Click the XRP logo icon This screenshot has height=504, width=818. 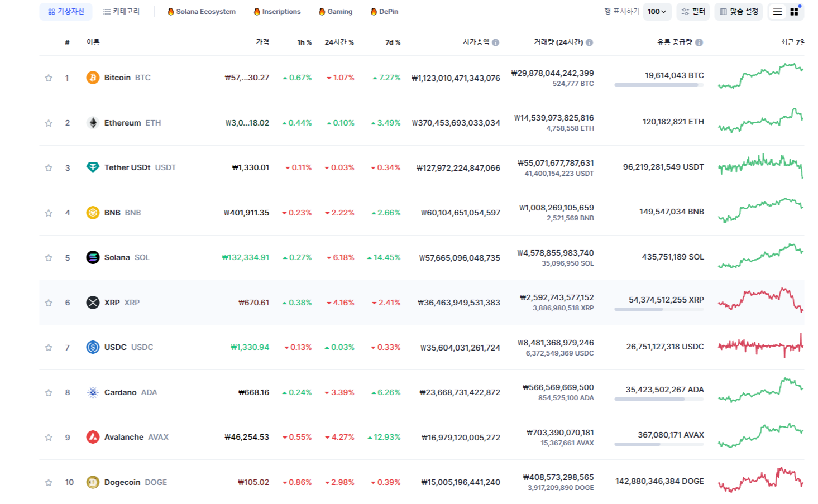point(93,303)
